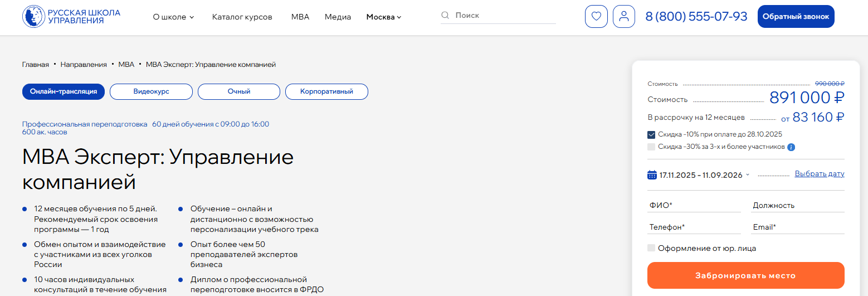Click the Russian School of Management lion logo

[33, 17]
